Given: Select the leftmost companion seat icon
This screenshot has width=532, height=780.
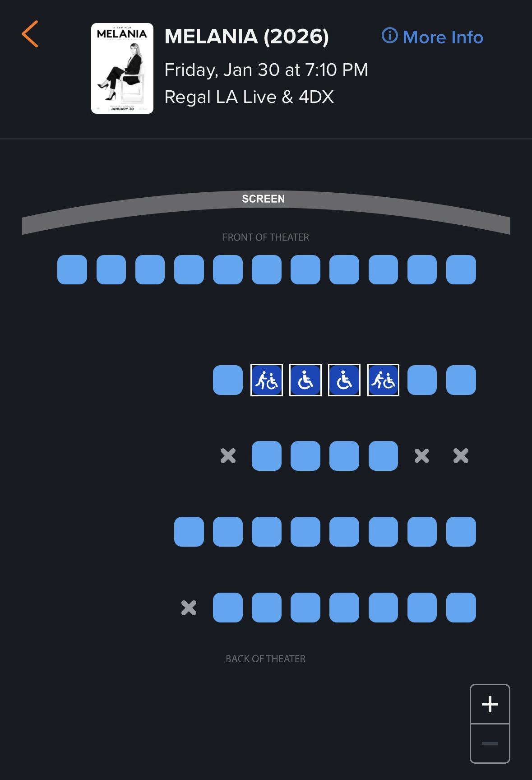Looking at the screenshot, I should tap(267, 380).
